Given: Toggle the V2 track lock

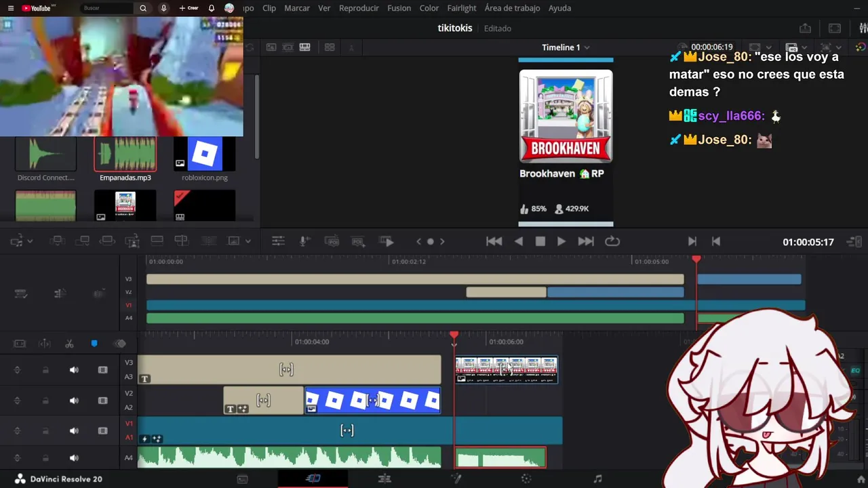Looking at the screenshot, I should click(45, 401).
